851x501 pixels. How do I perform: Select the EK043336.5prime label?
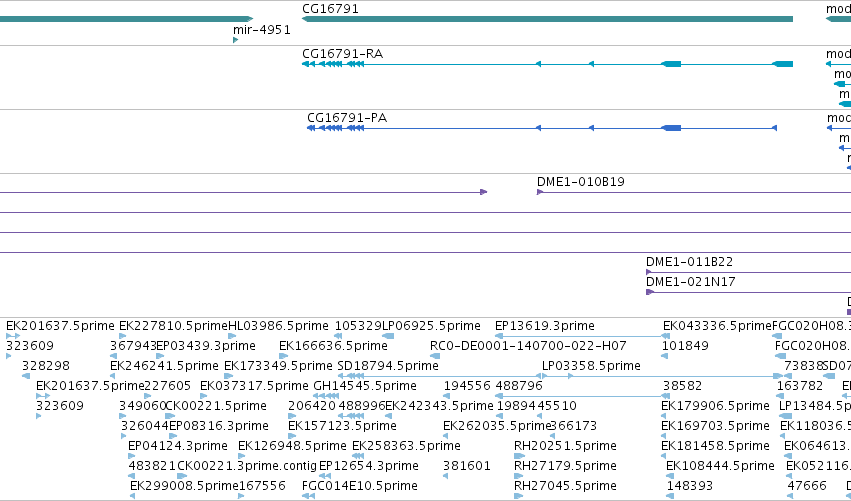[x=717, y=326]
